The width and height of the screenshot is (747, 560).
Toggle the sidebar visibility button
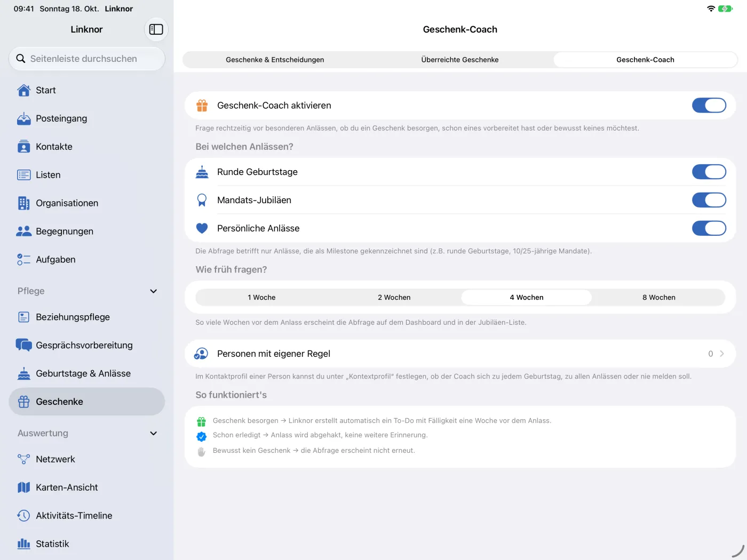(156, 29)
